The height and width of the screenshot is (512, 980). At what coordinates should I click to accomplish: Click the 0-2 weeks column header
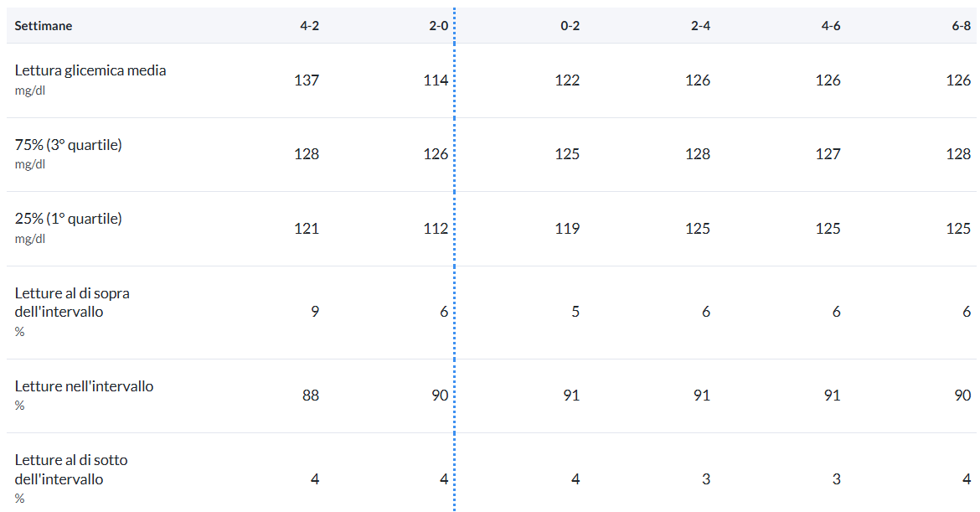pos(570,26)
